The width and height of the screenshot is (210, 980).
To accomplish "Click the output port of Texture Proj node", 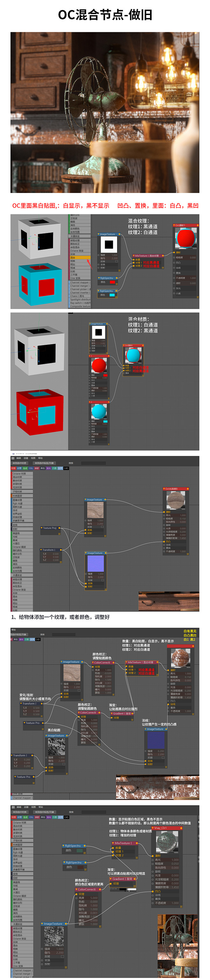I will [x=59, y=528].
